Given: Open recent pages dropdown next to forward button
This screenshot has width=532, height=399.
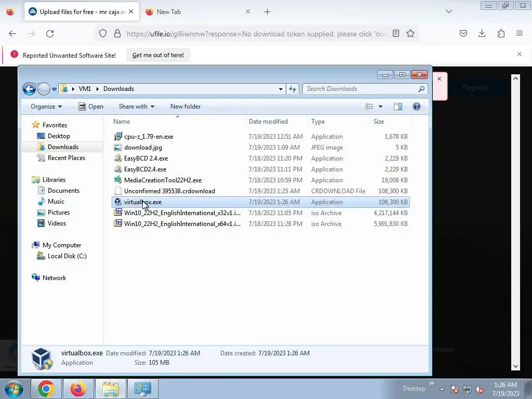Looking at the screenshot, I should [x=54, y=89].
